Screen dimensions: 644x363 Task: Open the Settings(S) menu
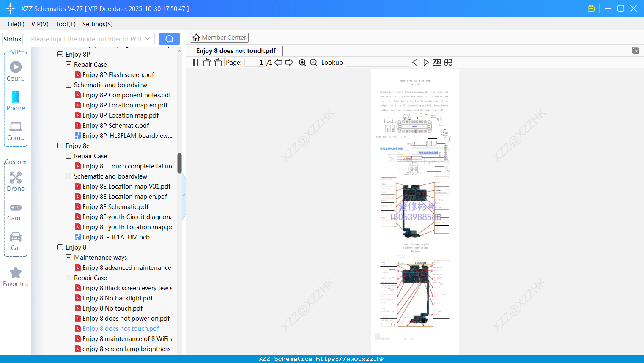coord(98,24)
